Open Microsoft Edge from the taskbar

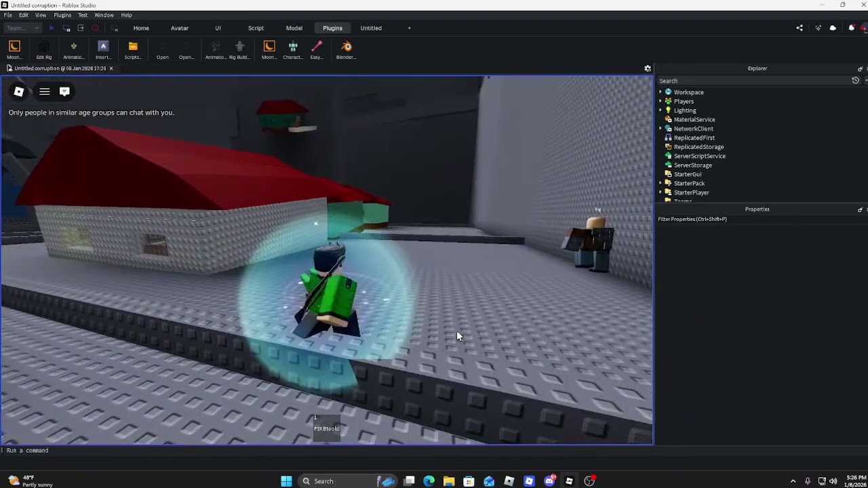click(x=429, y=481)
